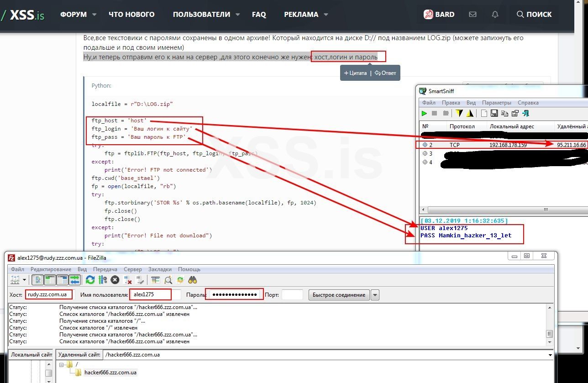Screen dimensions: 588x383
Task: Save packets with SmartSniff floppy icon
Action: (x=494, y=113)
